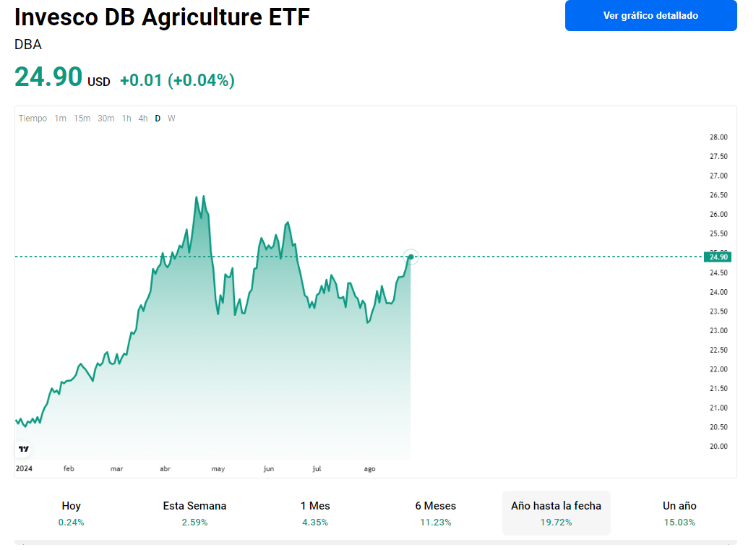
Task: Select the 1m timeframe
Action: 61,119
